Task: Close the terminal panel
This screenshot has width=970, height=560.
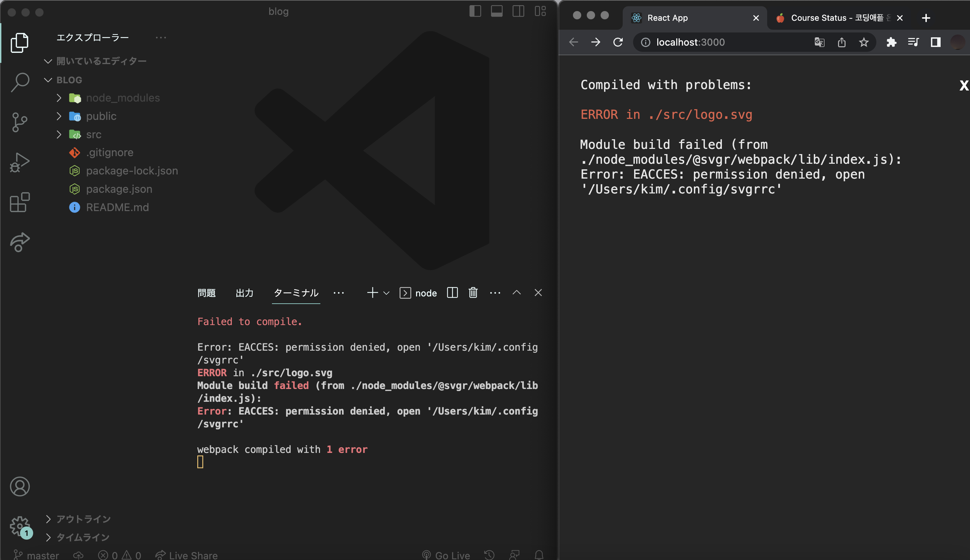Action: click(538, 293)
